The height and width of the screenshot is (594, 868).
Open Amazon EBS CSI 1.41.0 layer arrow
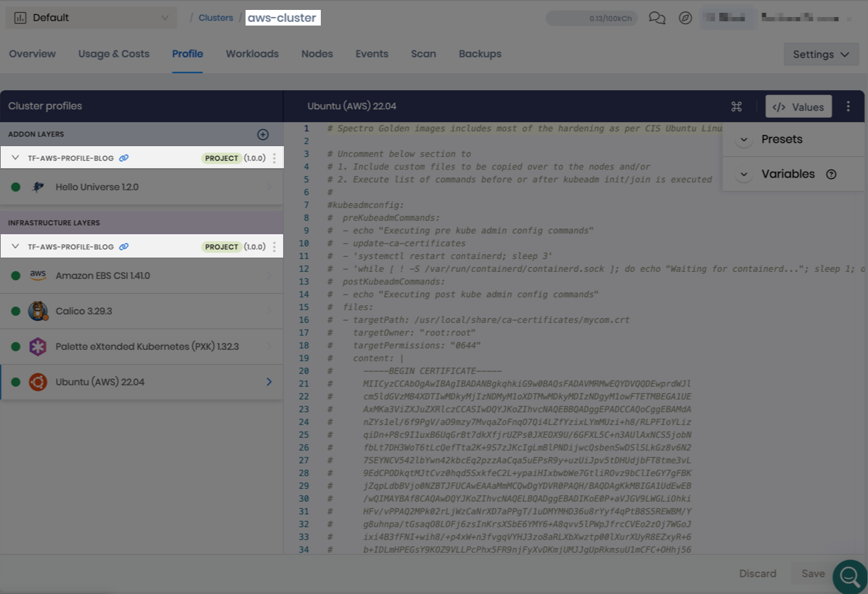click(x=269, y=275)
